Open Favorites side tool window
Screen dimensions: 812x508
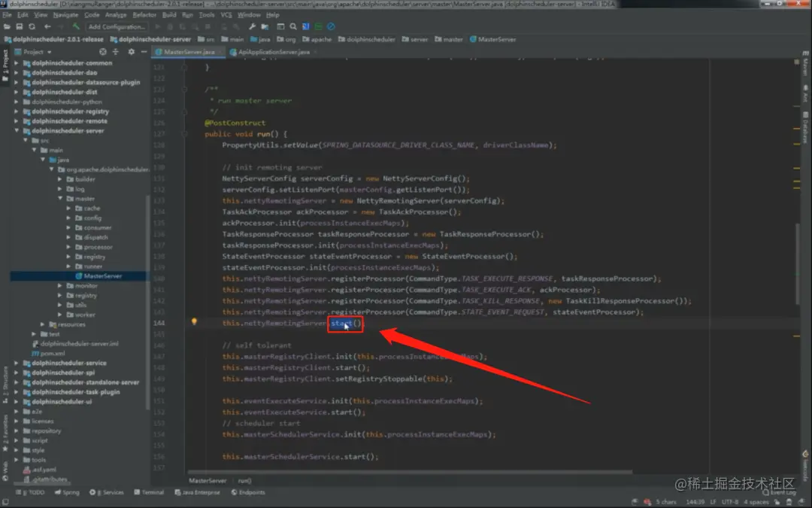(5, 433)
